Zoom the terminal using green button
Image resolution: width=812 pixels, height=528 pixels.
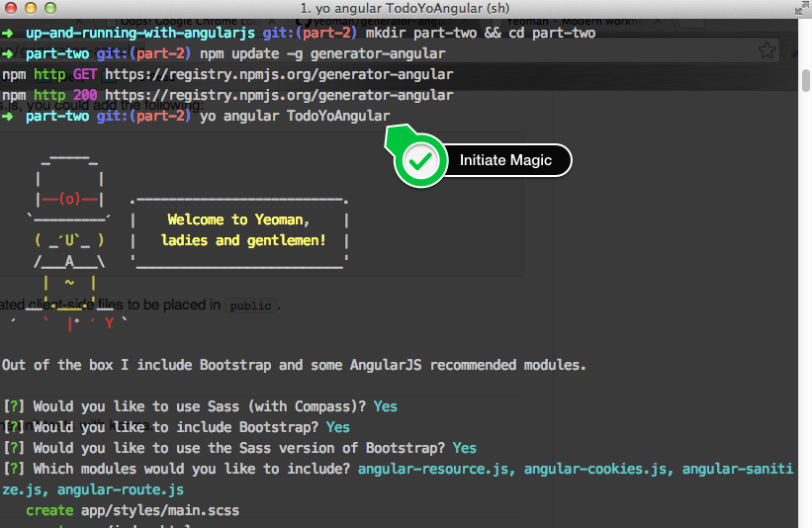click(x=50, y=8)
